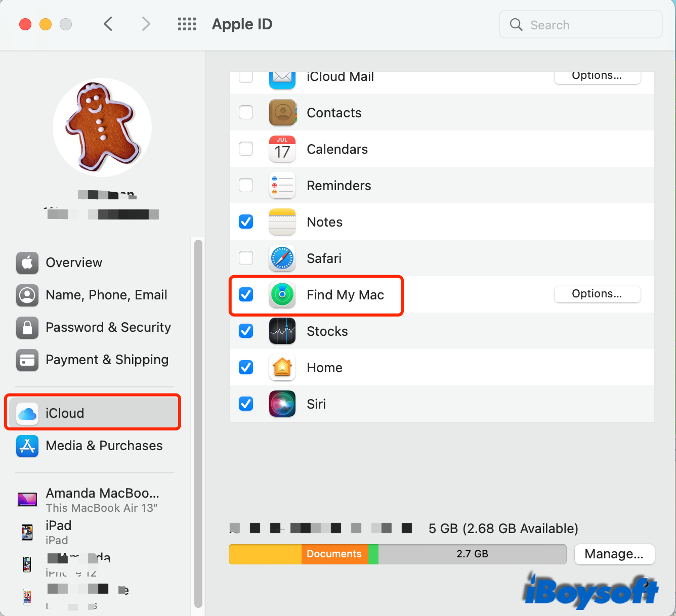Select the Safari compass icon
676x616 pixels.
tap(282, 258)
